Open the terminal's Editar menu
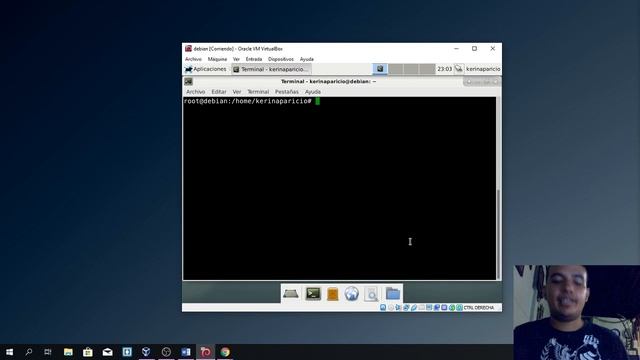This screenshot has width=640, height=360. pos(219,92)
